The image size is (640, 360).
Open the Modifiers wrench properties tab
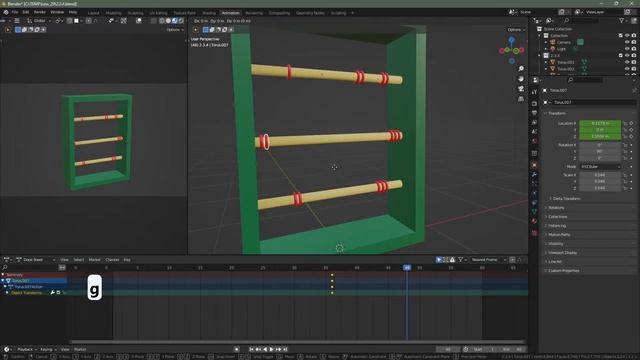point(534,175)
